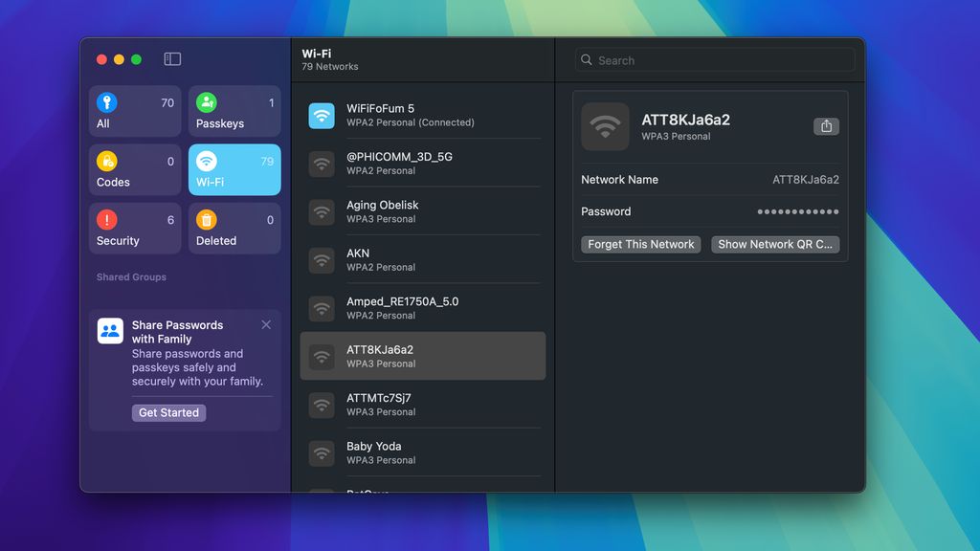This screenshot has height=551, width=980.
Task: Click Show Network QR Code
Action: tap(775, 244)
